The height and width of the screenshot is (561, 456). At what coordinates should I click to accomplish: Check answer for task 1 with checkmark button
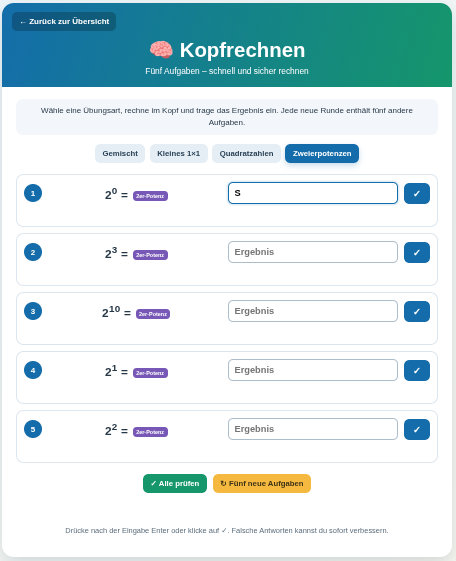tap(417, 194)
